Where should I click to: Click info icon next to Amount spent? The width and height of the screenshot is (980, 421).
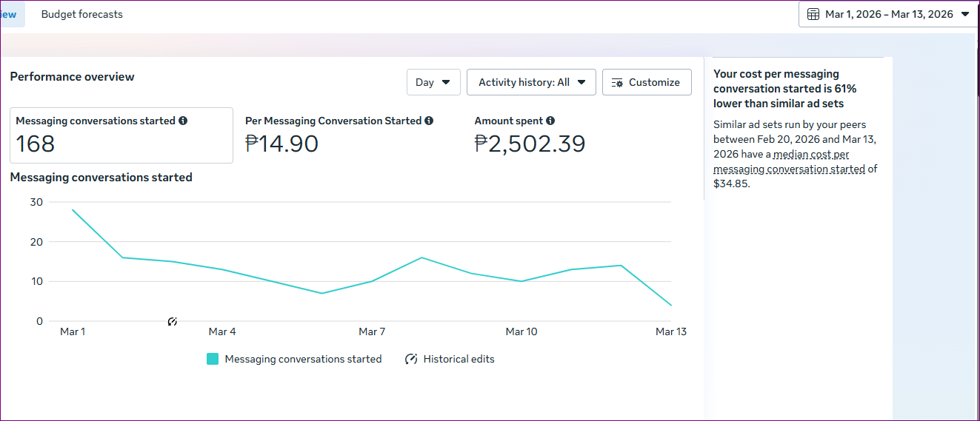[x=550, y=121]
